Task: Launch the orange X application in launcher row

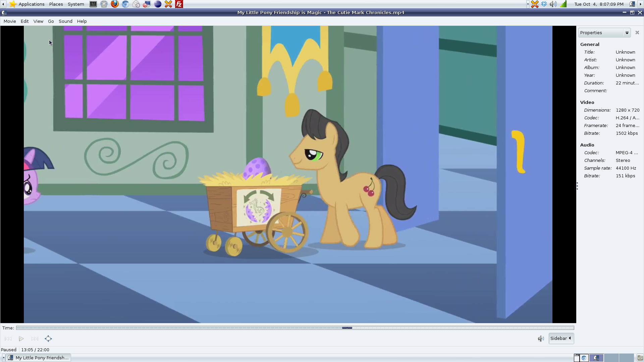Action: point(168,4)
